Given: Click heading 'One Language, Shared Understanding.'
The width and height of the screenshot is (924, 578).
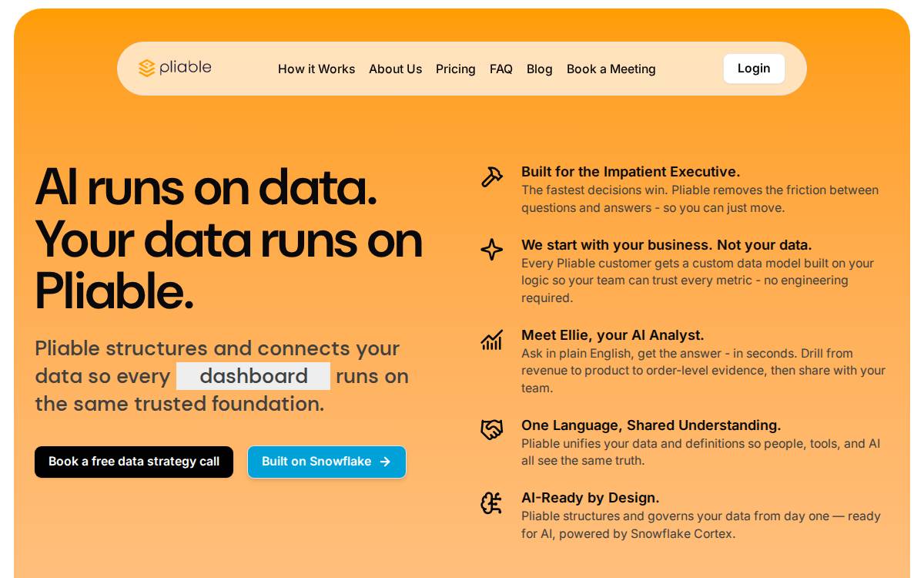Looking at the screenshot, I should click(651, 425).
